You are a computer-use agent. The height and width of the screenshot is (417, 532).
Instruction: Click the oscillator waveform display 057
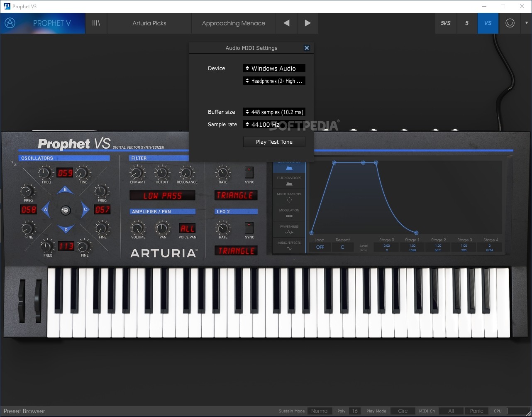102,210
